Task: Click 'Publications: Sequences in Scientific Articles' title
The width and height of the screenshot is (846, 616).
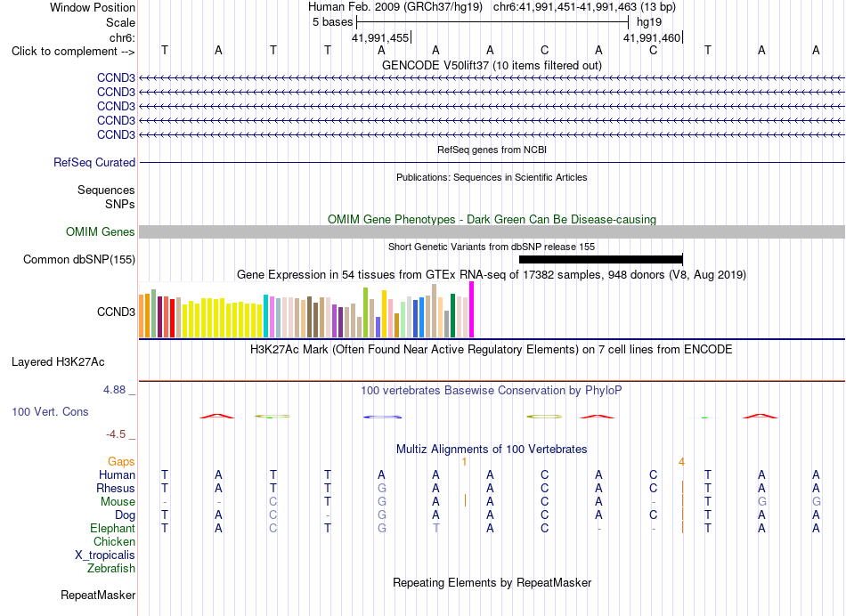Action: 492,177
